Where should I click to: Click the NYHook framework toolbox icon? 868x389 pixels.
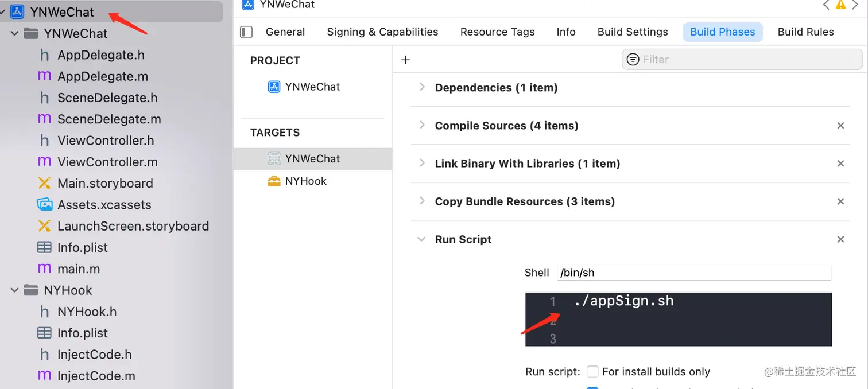pos(274,181)
